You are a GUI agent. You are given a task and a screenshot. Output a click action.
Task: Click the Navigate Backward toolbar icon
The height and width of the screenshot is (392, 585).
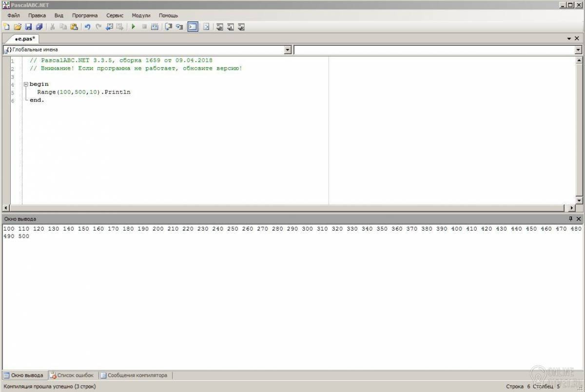pos(109,27)
